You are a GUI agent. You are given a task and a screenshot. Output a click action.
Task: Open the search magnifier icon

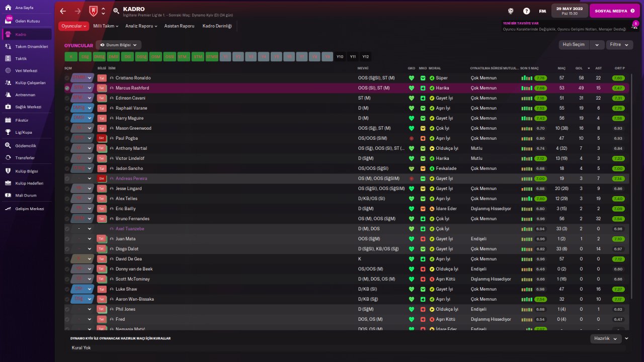click(x=116, y=11)
